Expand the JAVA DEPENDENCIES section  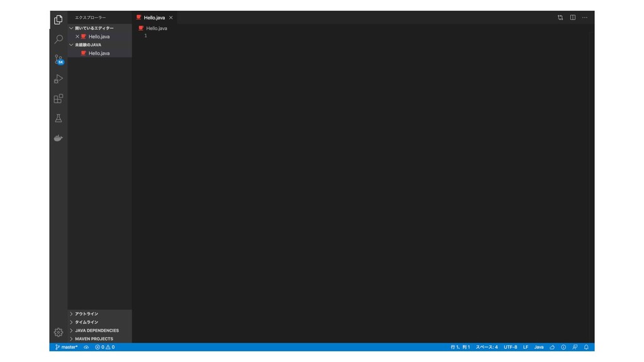(100, 331)
